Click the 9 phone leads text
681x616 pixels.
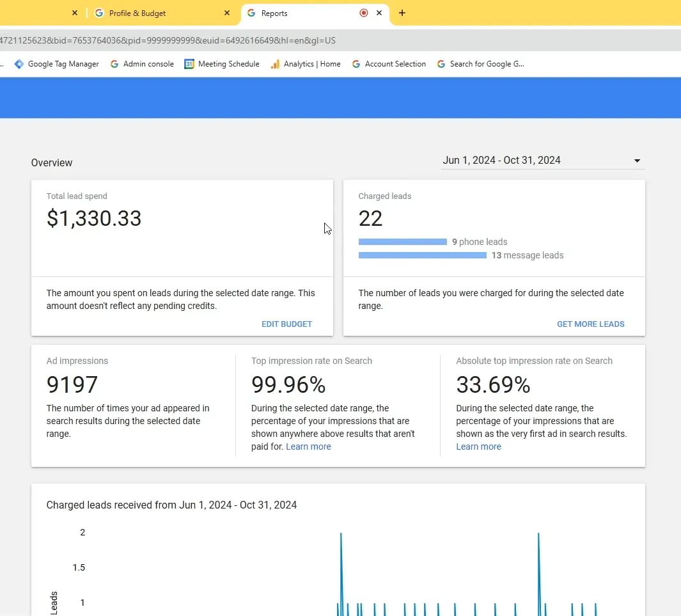(480, 242)
